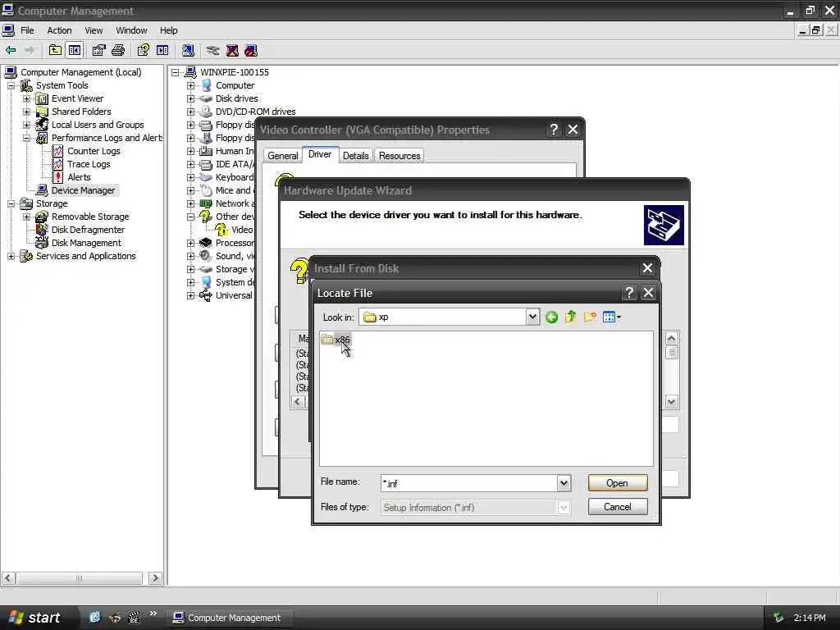The width and height of the screenshot is (840, 630).
Task: Switch to the General tab
Action: coord(282,156)
